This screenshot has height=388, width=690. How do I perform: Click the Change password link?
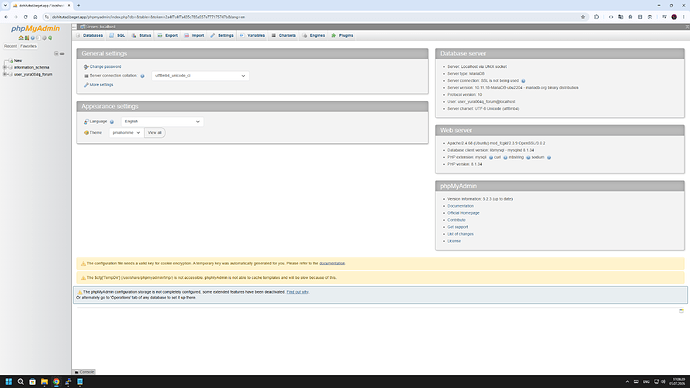[x=105, y=67]
